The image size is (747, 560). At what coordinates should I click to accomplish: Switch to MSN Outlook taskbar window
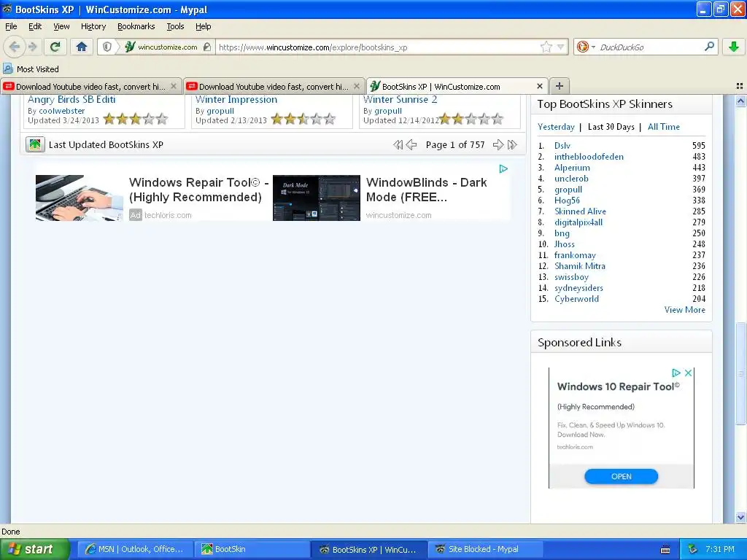135,549
